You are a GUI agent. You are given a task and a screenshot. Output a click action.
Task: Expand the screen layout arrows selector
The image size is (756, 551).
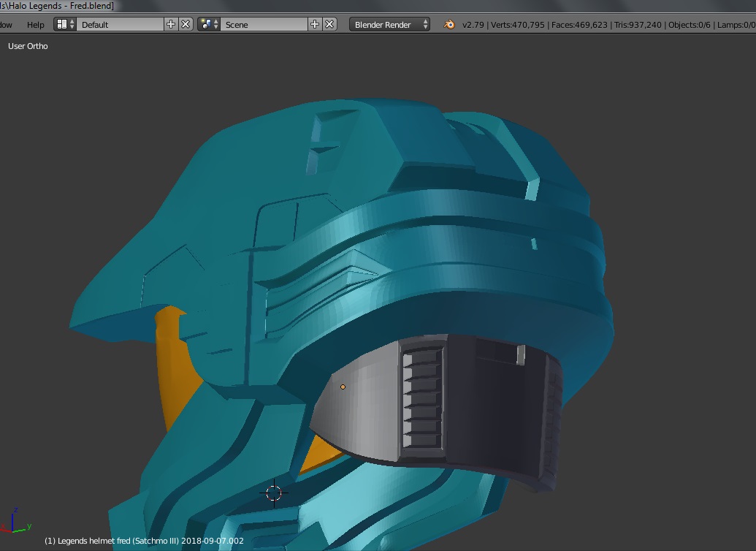pos(72,24)
